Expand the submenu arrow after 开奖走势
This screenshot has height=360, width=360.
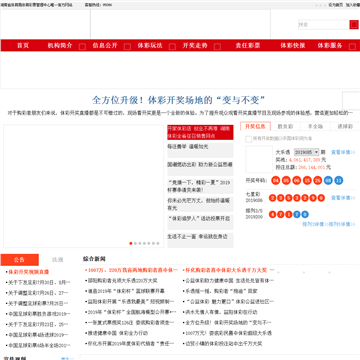click(217, 47)
